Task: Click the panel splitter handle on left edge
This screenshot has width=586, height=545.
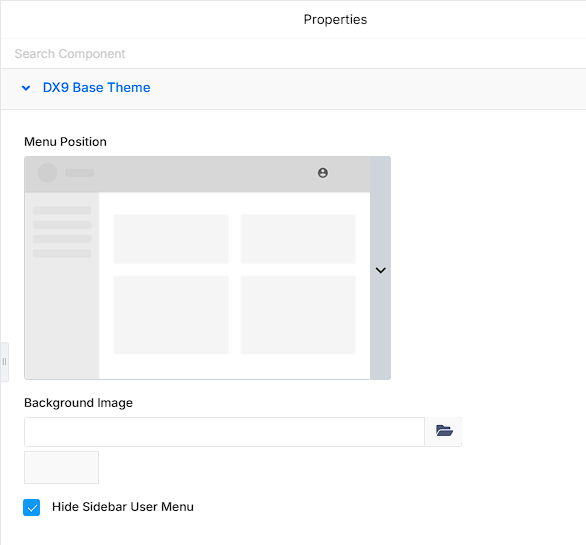Action: coord(4,362)
